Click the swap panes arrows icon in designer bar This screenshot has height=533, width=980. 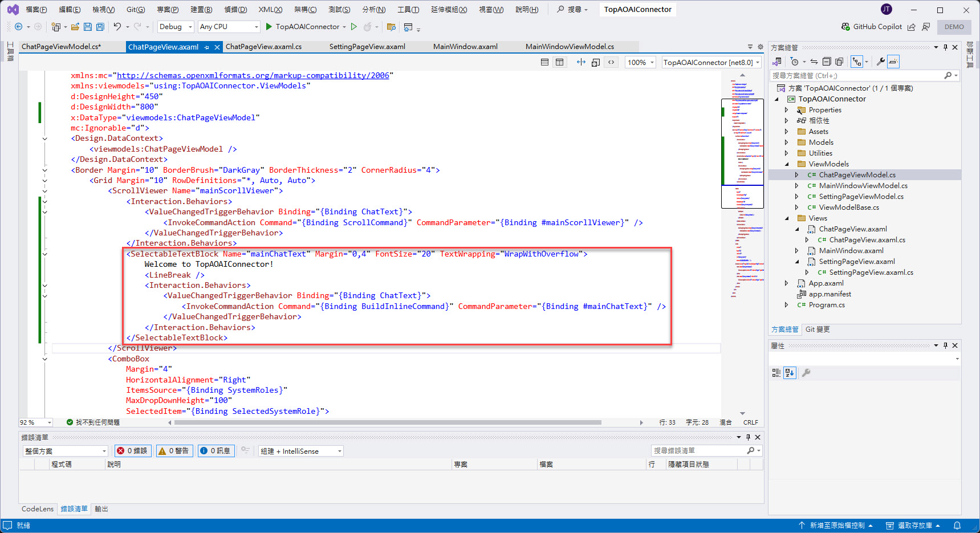point(581,62)
